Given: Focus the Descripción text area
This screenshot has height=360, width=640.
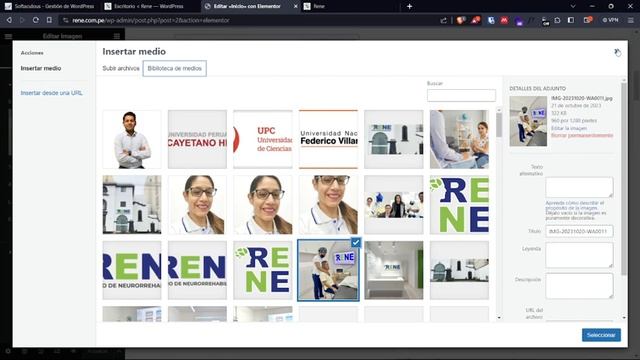Looking at the screenshot, I should (579, 286).
